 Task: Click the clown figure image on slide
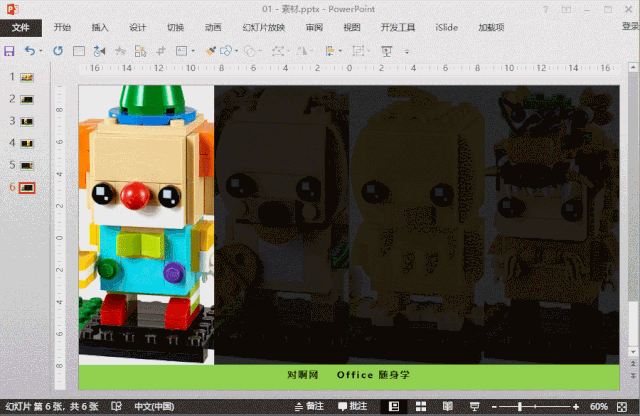[147, 225]
